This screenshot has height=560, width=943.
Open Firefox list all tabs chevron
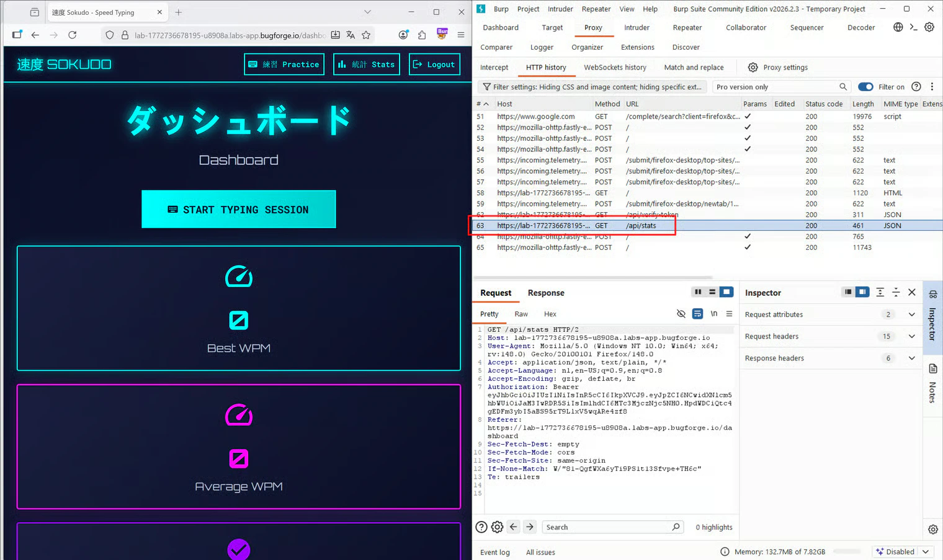coord(367,12)
